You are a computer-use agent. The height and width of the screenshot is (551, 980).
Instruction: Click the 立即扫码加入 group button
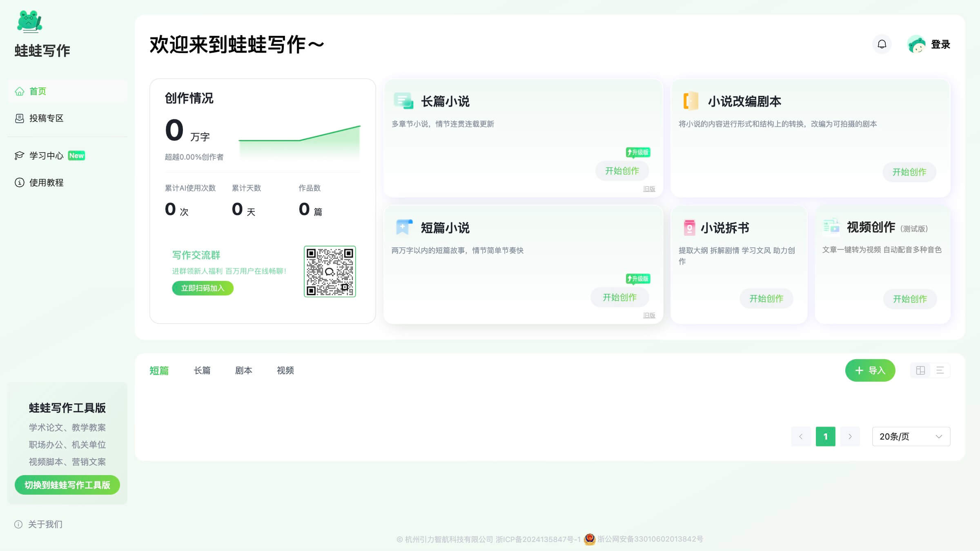[203, 288]
